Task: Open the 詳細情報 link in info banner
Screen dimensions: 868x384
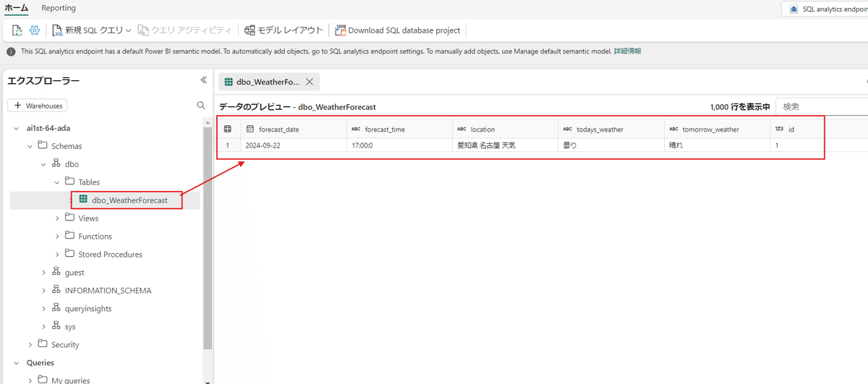Action: click(x=627, y=51)
